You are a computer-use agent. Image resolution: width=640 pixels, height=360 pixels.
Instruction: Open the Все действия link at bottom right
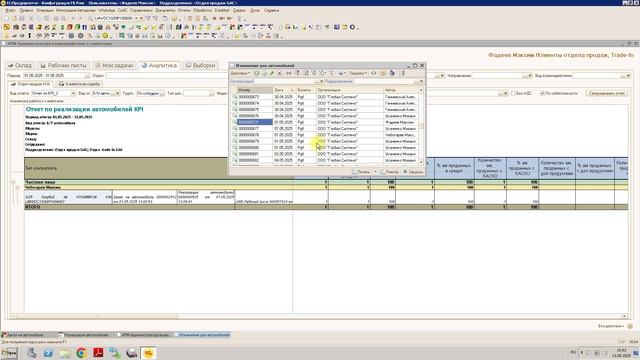(x=611, y=326)
